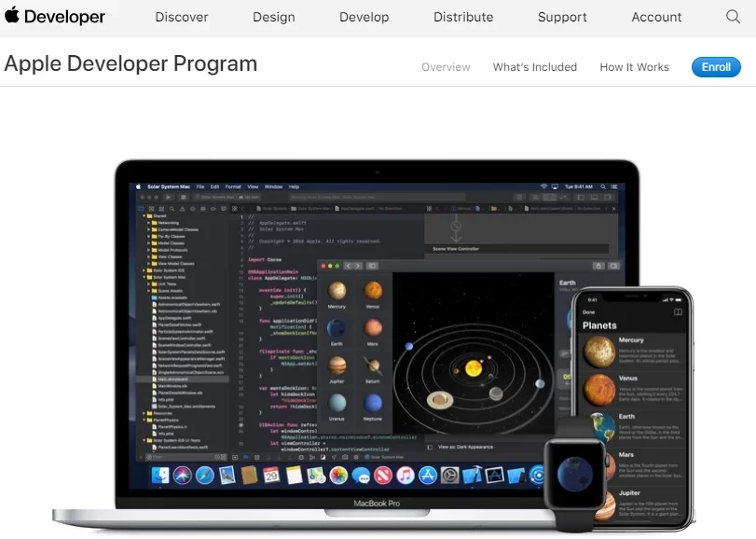Select Jupiter planet in Mac app grid
The height and width of the screenshot is (539, 756).
[x=337, y=369]
